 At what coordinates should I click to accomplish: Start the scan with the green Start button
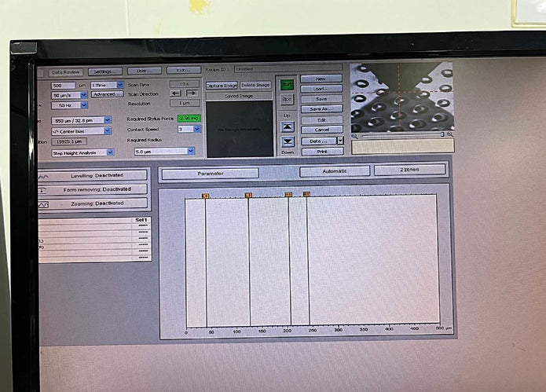pos(287,85)
